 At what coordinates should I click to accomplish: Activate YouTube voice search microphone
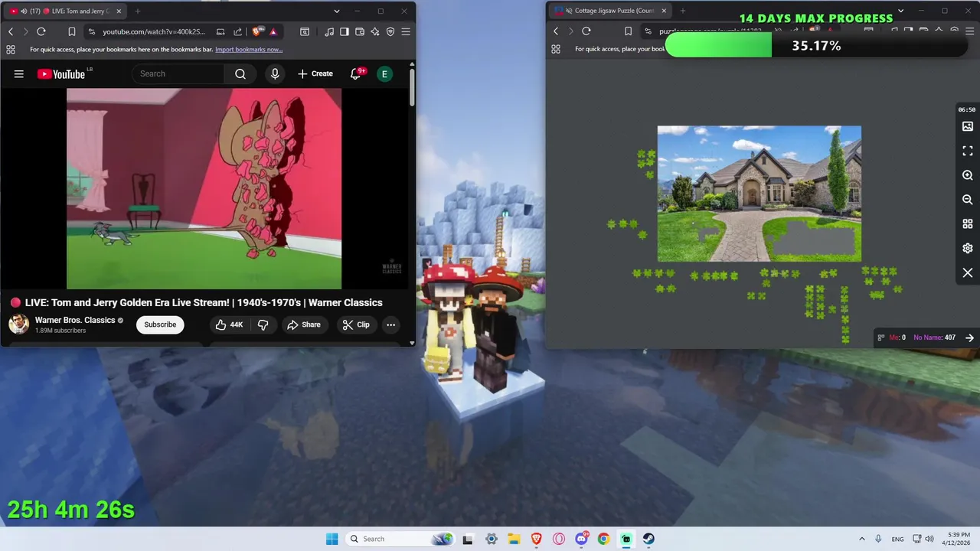point(275,74)
